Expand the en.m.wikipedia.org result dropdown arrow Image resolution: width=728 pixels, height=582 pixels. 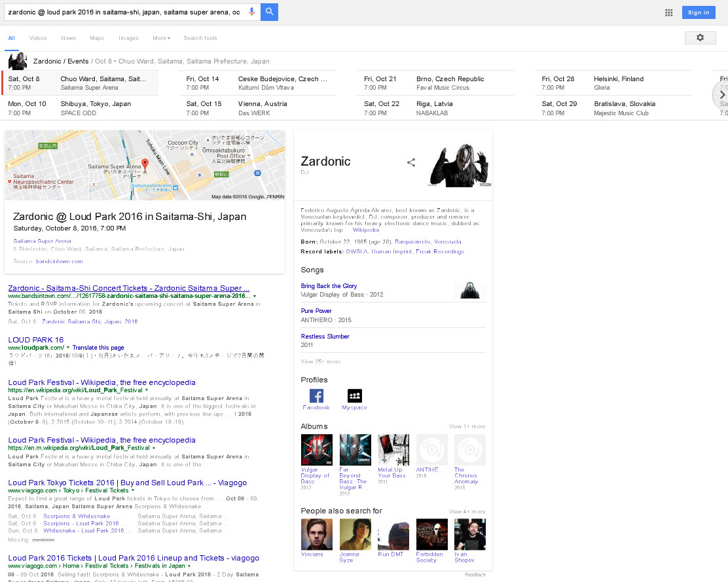pos(154,448)
